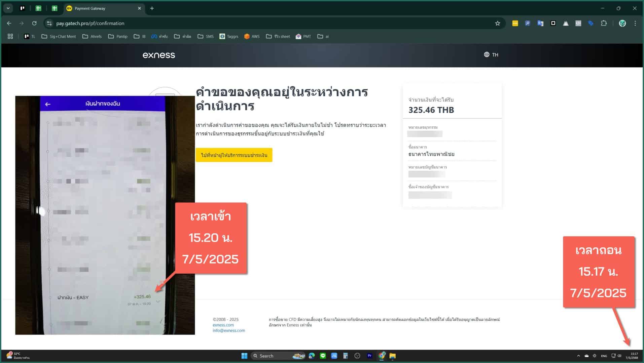
Task: Open the Meta-logo bookmark
Action: point(159,36)
